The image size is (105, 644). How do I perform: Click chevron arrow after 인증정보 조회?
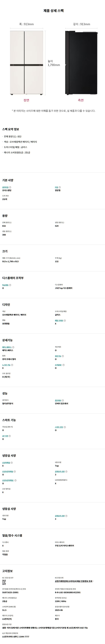[93, 581]
